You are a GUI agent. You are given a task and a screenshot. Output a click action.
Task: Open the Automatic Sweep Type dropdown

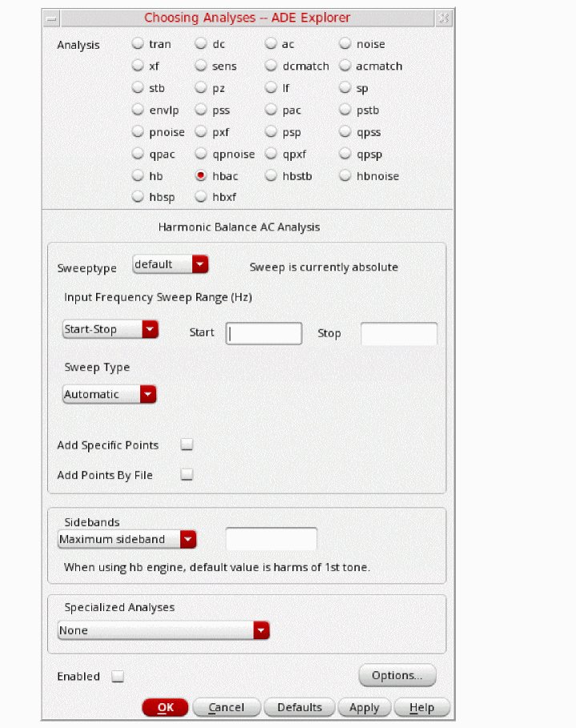pos(109,394)
